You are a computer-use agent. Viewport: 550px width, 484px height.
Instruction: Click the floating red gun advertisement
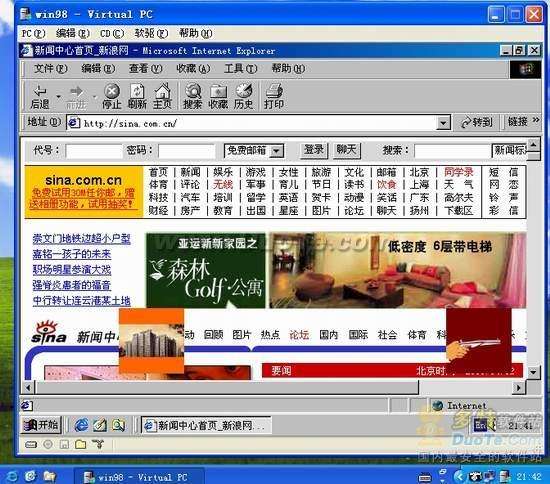point(478,341)
